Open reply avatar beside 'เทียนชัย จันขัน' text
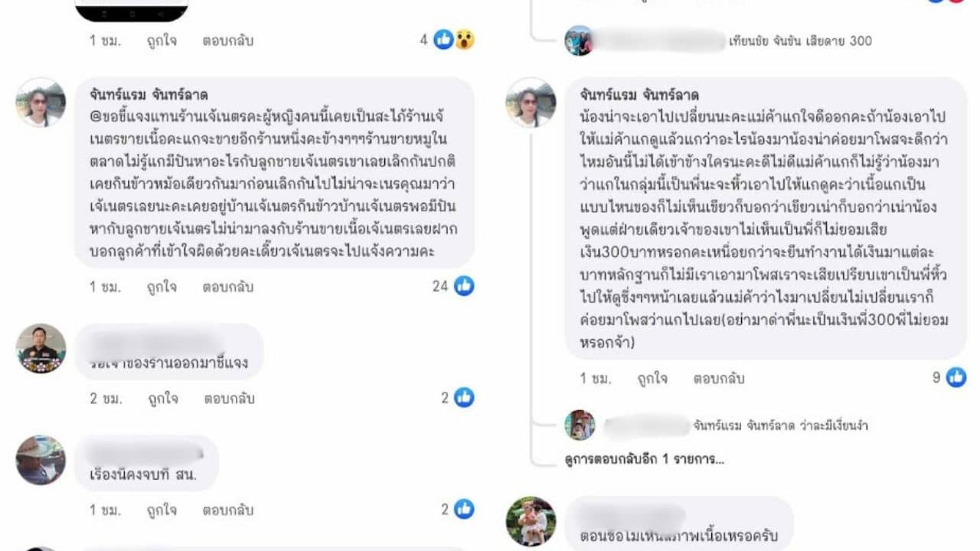 click(x=579, y=41)
